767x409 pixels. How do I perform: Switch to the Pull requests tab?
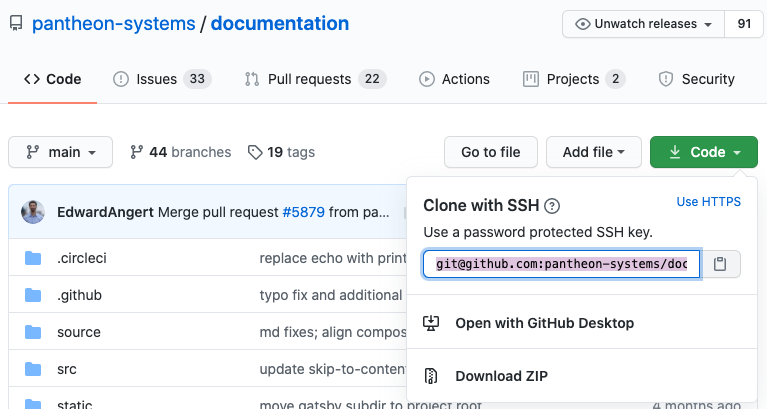pos(316,79)
